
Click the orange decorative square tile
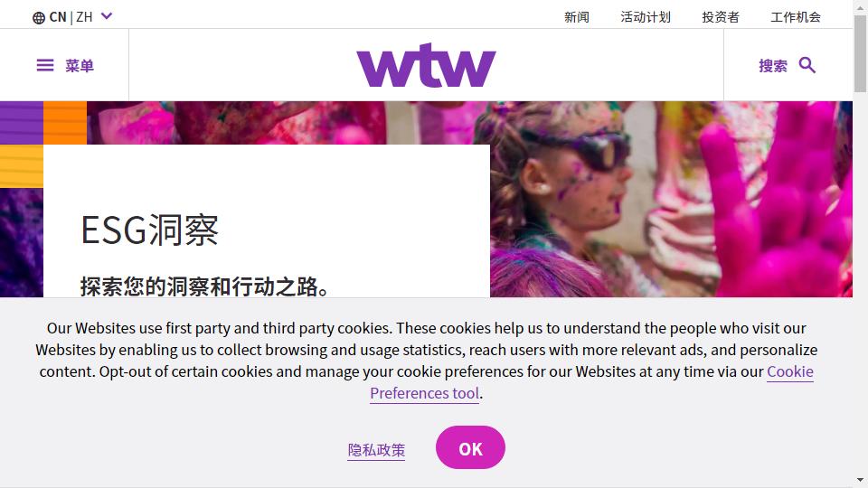point(65,123)
